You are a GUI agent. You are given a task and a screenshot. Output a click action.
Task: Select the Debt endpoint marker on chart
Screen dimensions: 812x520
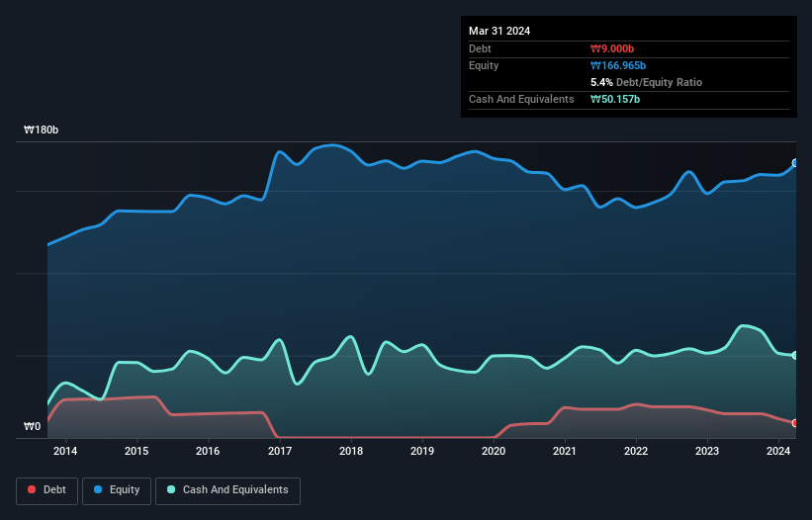[795, 423]
